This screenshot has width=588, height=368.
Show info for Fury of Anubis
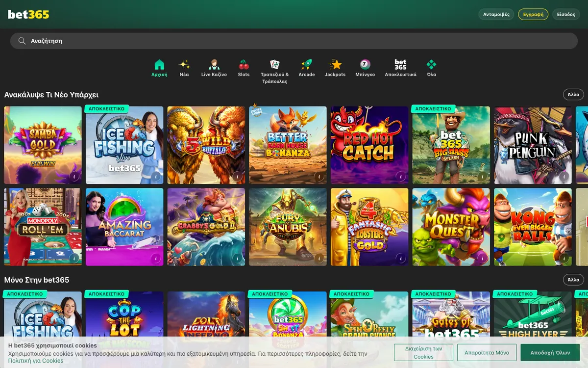coord(319,258)
